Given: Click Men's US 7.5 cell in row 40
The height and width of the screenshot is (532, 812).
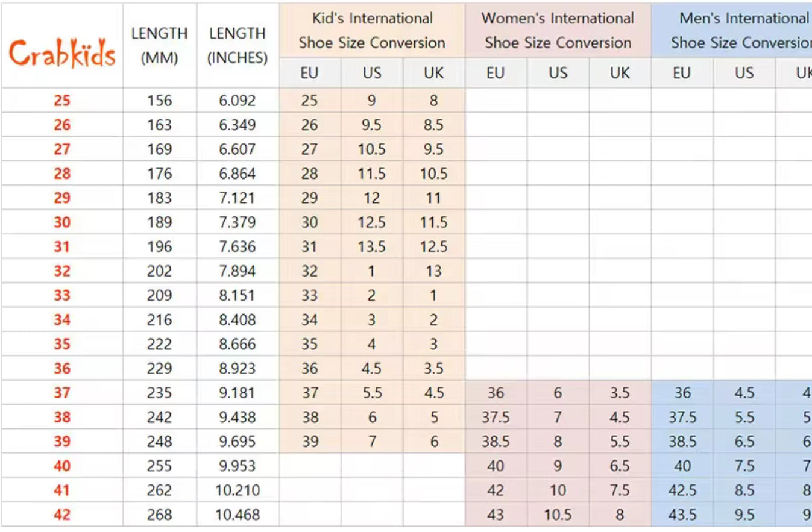Looking at the screenshot, I should (744, 466).
